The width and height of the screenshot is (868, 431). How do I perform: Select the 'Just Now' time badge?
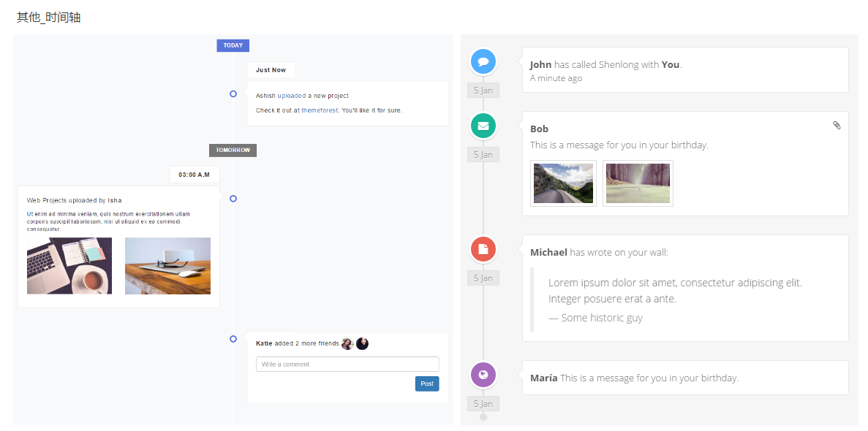coord(271,70)
